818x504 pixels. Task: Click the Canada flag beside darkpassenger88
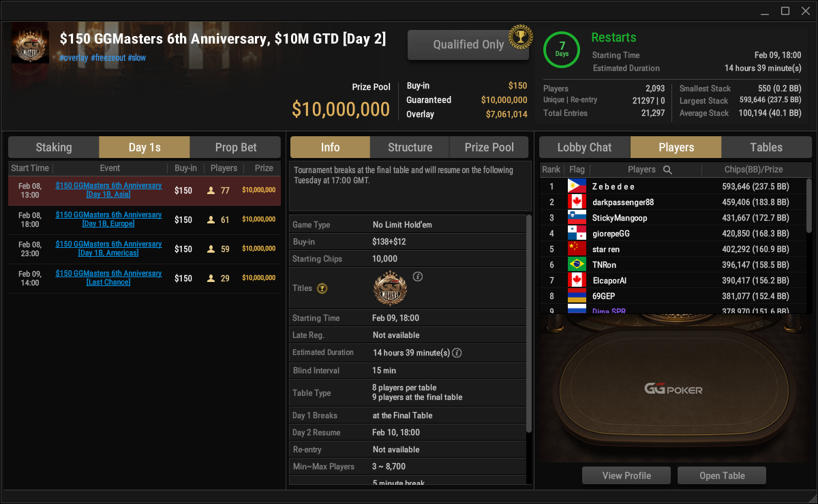click(577, 202)
